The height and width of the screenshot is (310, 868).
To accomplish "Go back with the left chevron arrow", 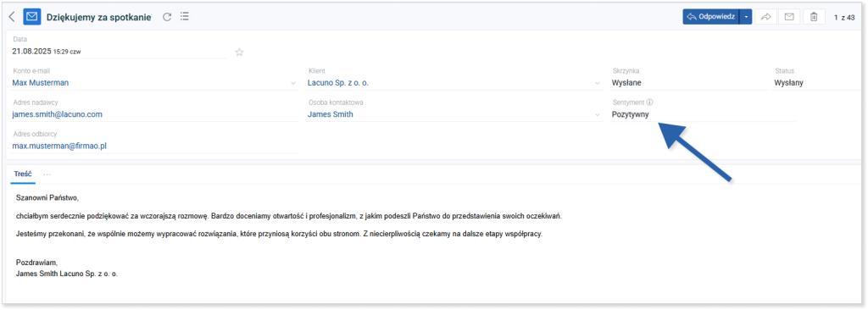I will click(x=12, y=17).
